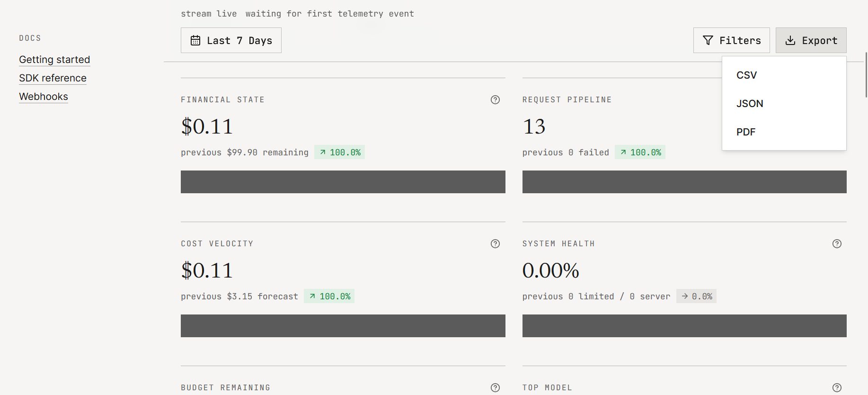Click the funnel icon in Filters

(x=708, y=40)
